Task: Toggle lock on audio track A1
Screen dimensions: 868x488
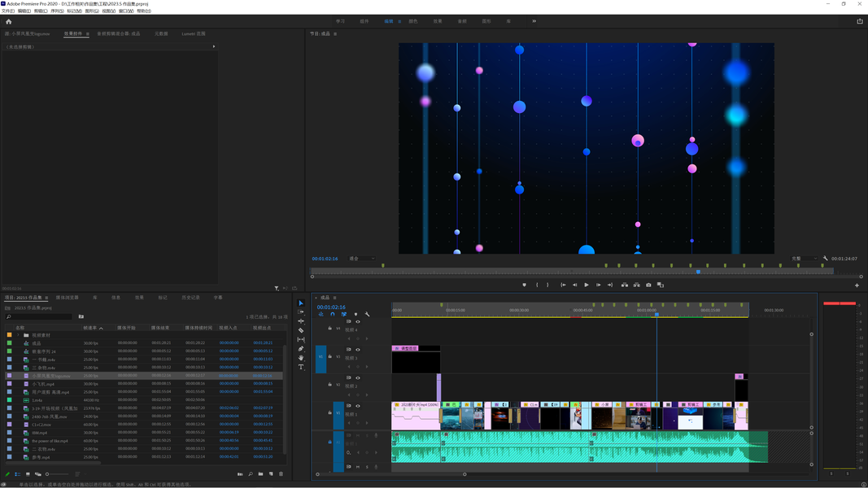Action: pyautogui.click(x=330, y=442)
